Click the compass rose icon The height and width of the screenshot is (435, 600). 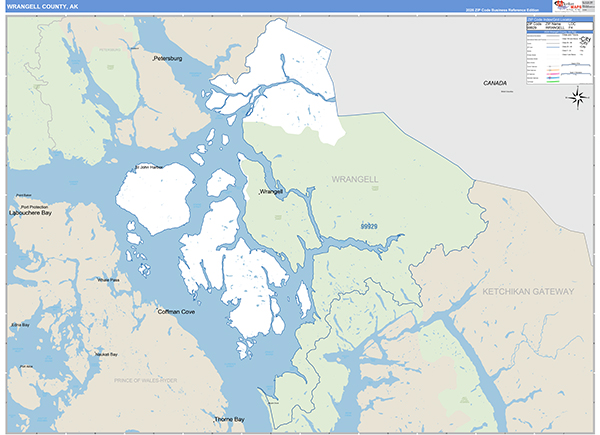tap(578, 98)
